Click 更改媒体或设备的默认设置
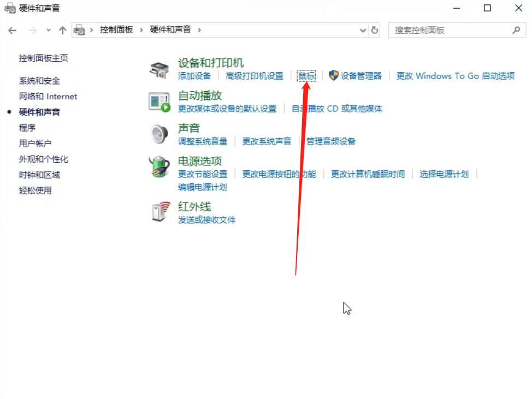 pos(227,109)
